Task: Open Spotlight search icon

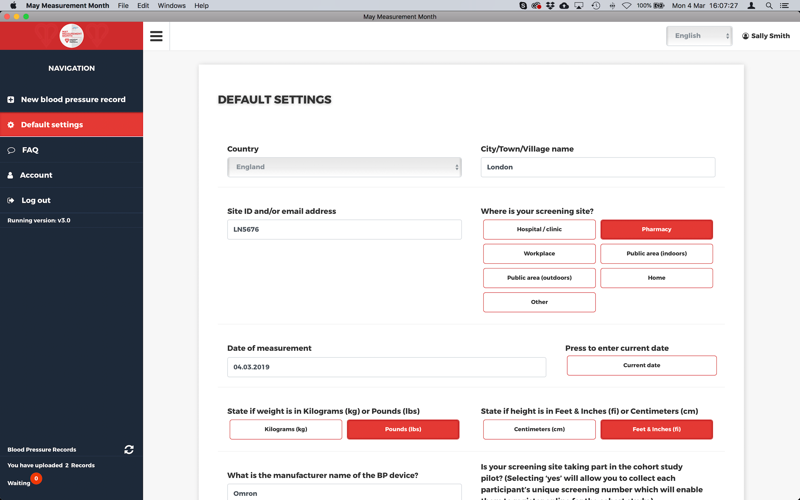Action: (768, 6)
